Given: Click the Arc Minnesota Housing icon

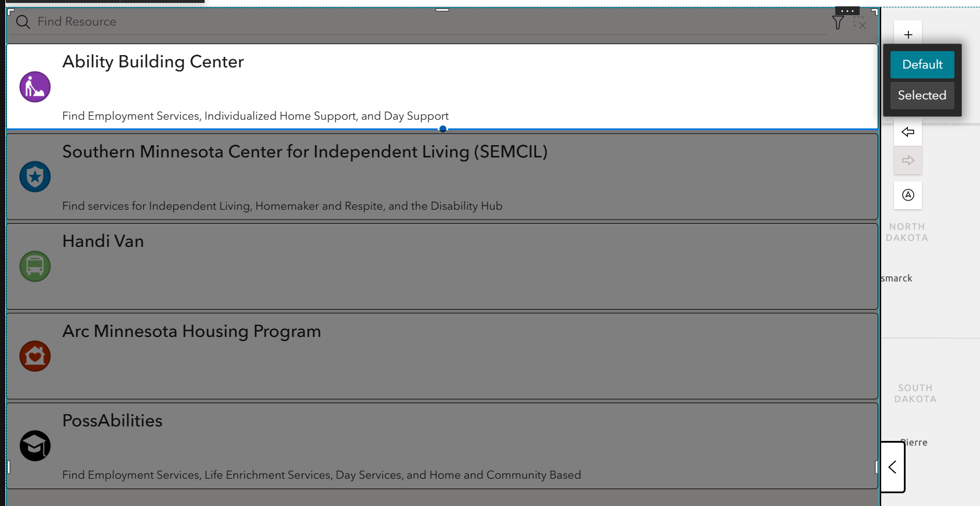Looking at the screenshot, I should click(x=35, y=356).
